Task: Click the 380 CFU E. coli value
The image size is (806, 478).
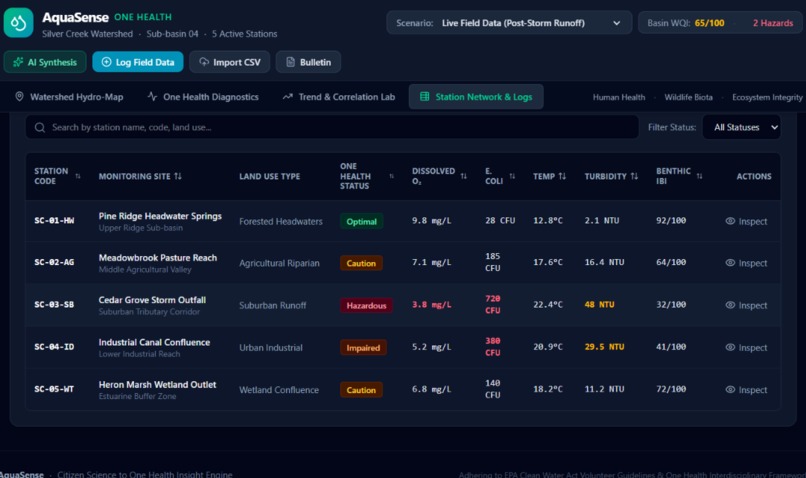Action: [492, 346]
